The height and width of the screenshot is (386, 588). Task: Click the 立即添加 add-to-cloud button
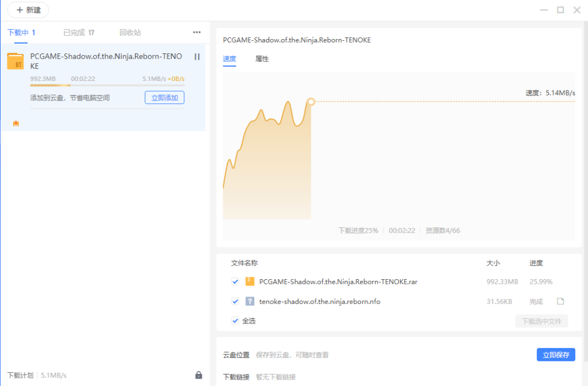(165, 98)
